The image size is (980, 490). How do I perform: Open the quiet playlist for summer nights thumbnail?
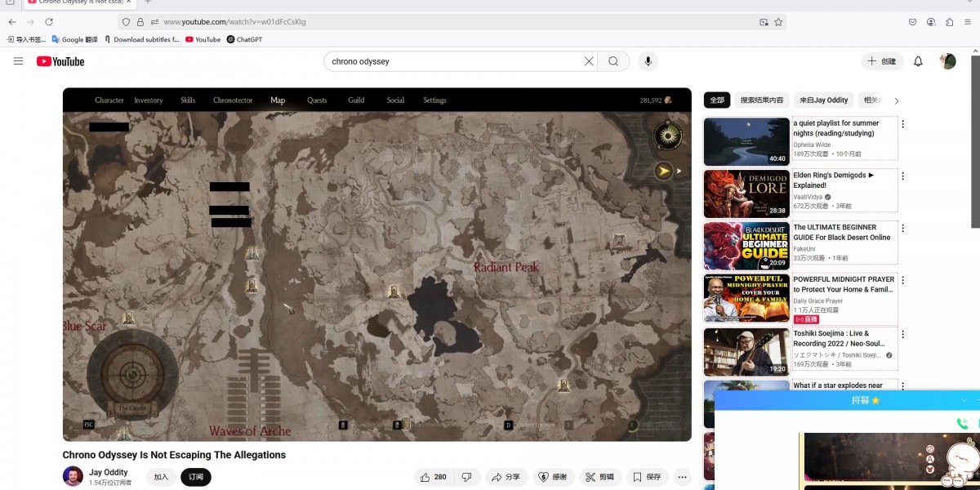click(746, 142)
